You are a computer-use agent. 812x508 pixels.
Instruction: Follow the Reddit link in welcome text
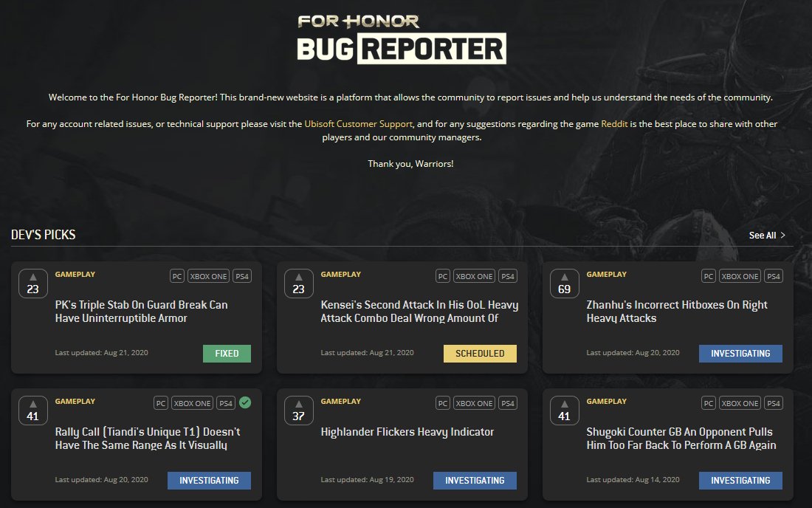coord(614,124)
